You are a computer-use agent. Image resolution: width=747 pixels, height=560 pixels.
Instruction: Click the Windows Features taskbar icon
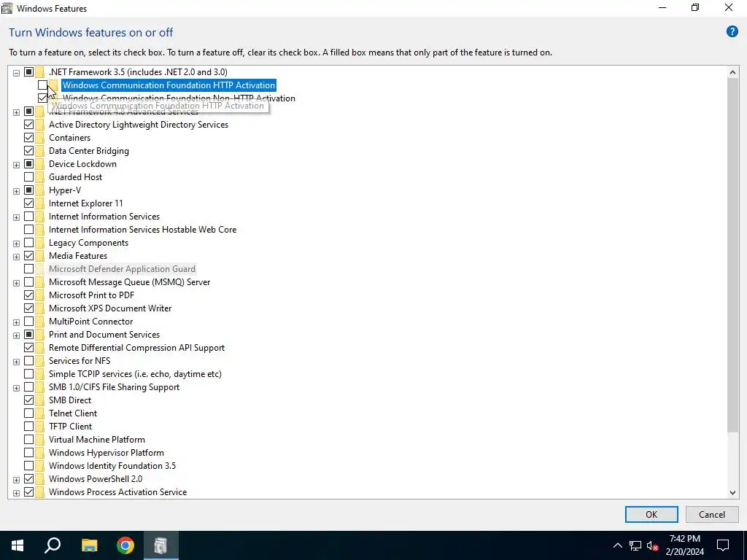pyautogui.click(x=161, y=545)
